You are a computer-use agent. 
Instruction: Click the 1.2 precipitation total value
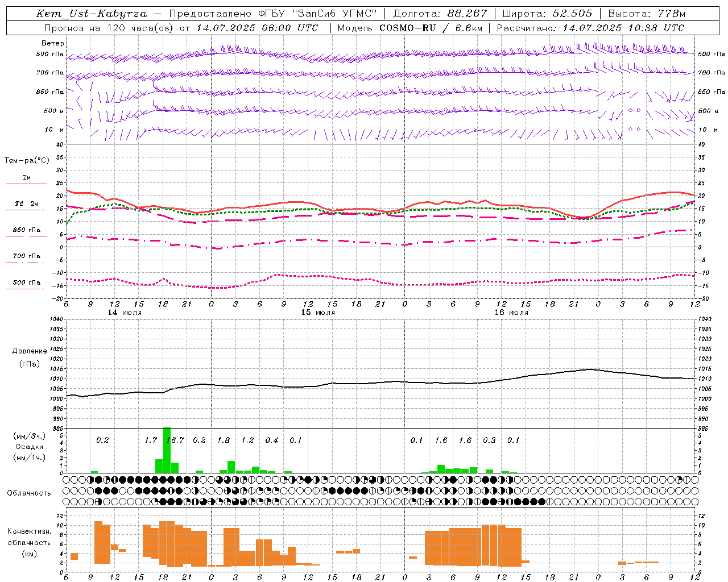(247, 440)
